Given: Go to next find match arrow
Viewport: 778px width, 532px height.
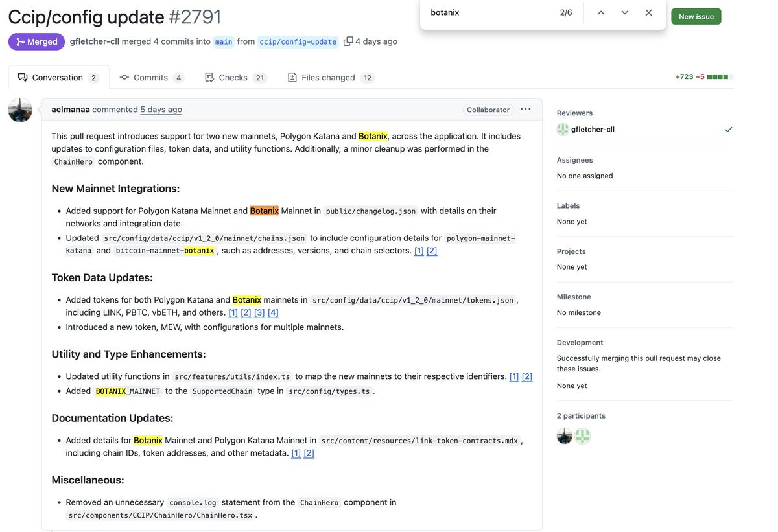Looking at the screenshot, I should click(x=624, y=12).
